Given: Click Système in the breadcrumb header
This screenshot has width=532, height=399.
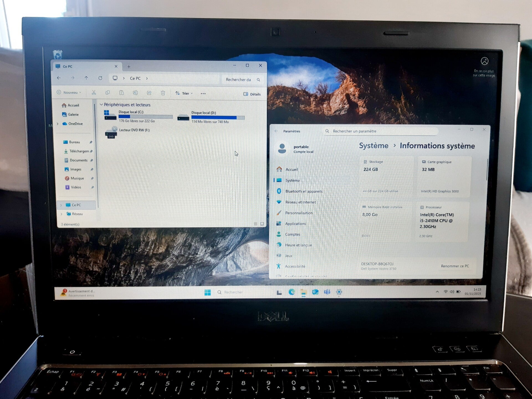Looking at the screenshot, I should [x=374, y=146].
